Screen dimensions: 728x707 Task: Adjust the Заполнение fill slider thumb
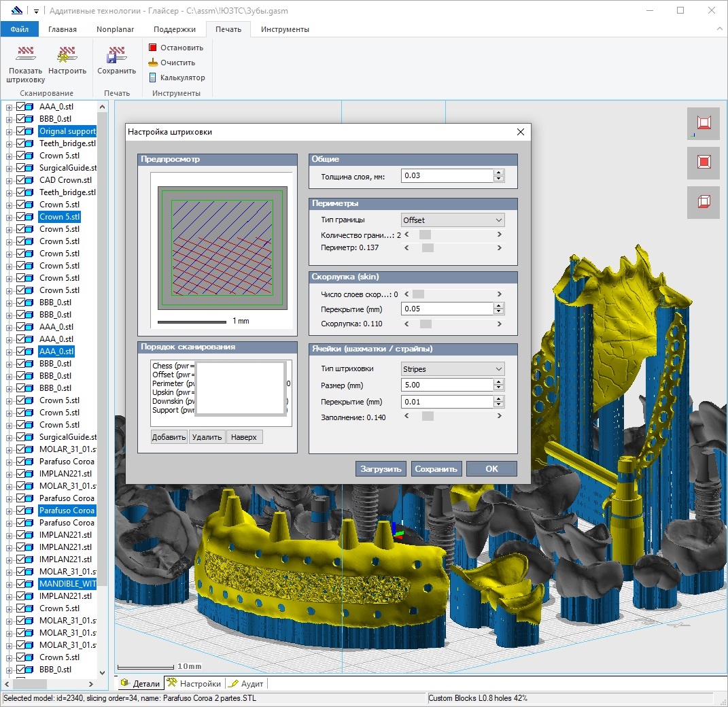[x=428, y=417]
